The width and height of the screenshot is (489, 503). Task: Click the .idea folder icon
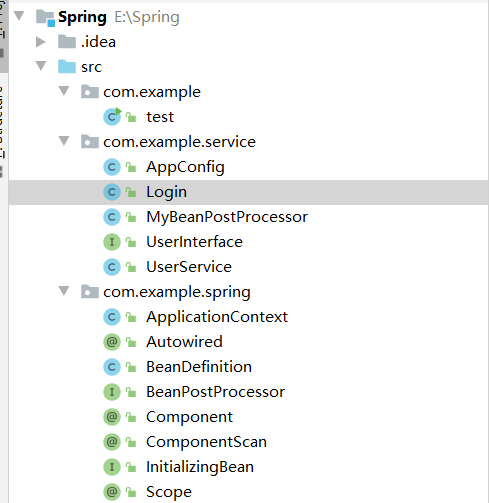point(67,42)
